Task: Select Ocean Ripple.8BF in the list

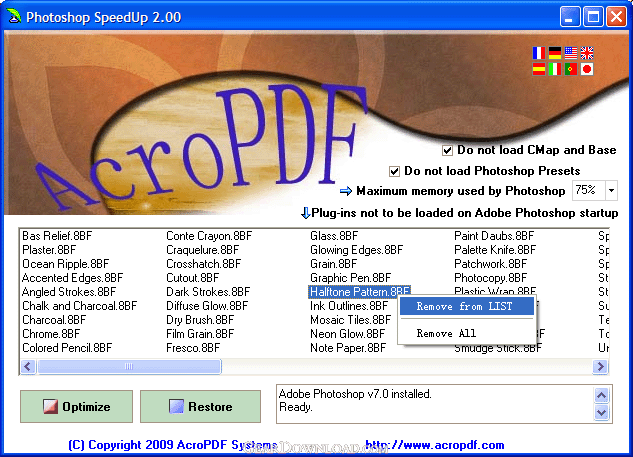Action: (66, 264)
